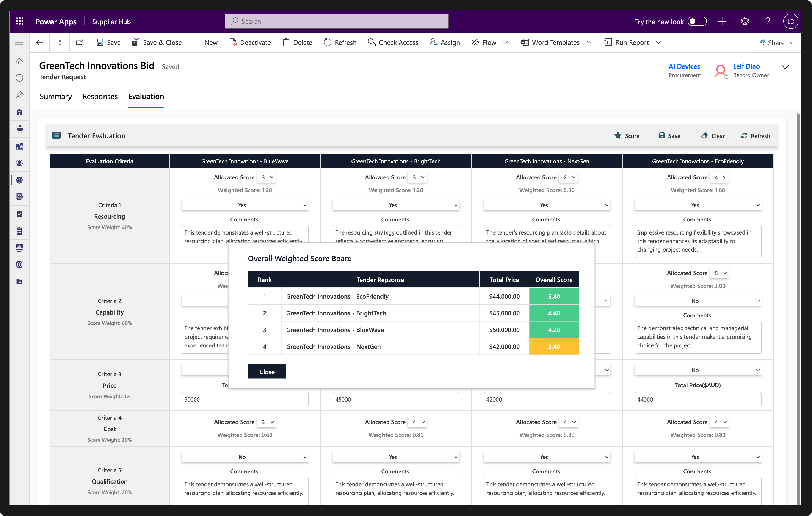Click the settings gear icon
812x516 pixels.
tap(745, 21)
